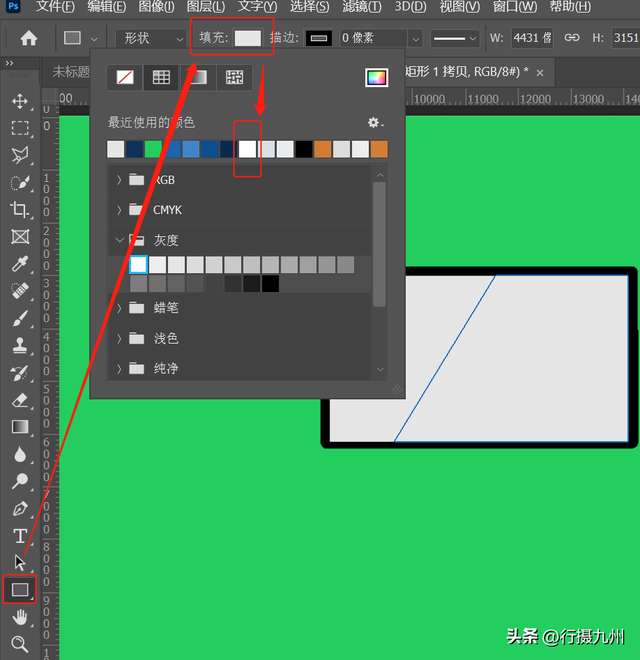Select the Move tool
The height and width of the screenshot is (660, 640).
click(20, 101)
